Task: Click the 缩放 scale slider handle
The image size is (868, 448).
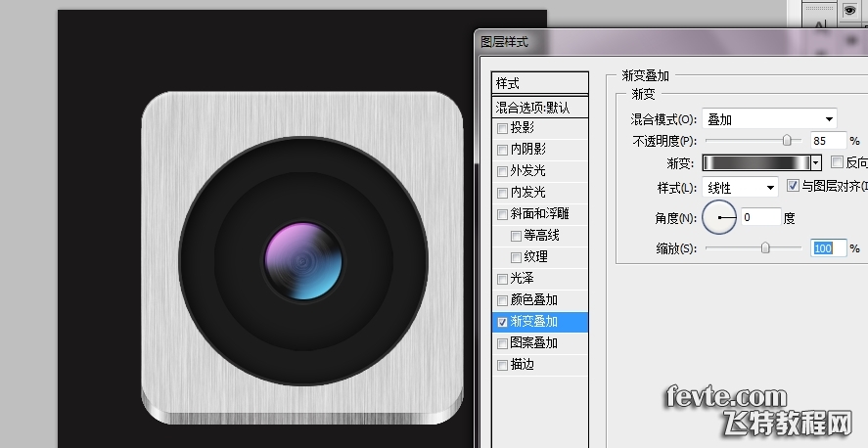Action: [x=766, y=248]
